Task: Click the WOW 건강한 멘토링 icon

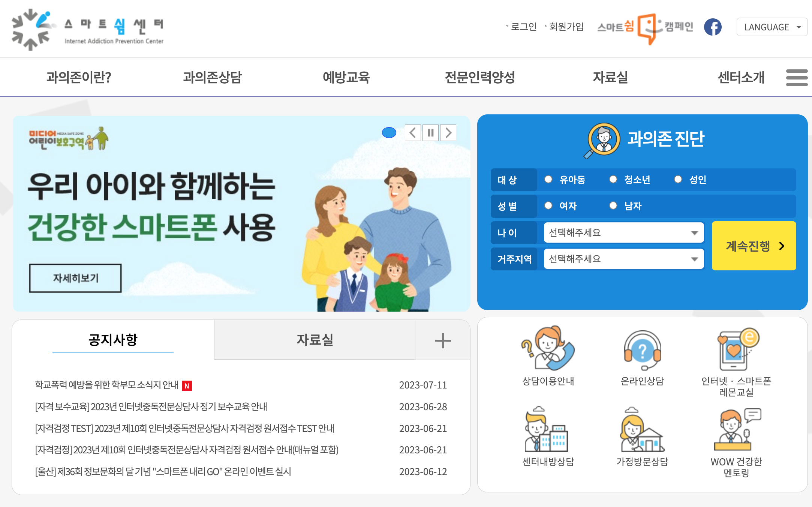Action: 736,430
